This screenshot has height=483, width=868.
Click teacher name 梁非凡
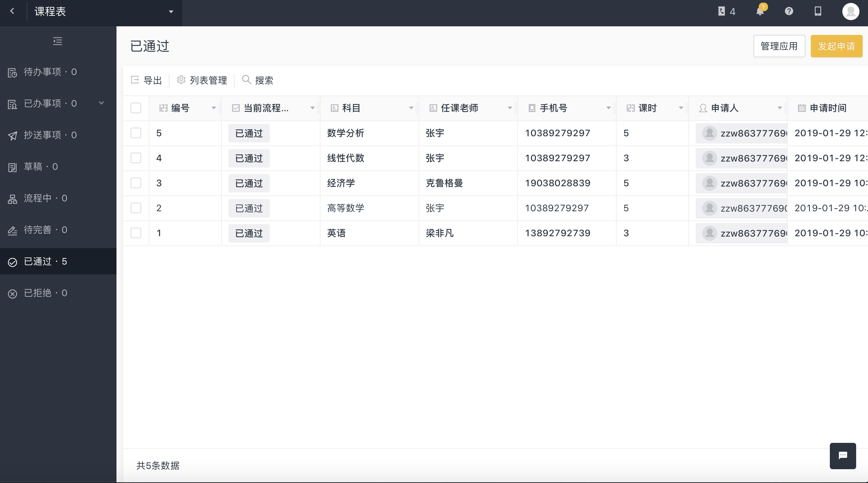pyautogui.click(x=440, y=233)
